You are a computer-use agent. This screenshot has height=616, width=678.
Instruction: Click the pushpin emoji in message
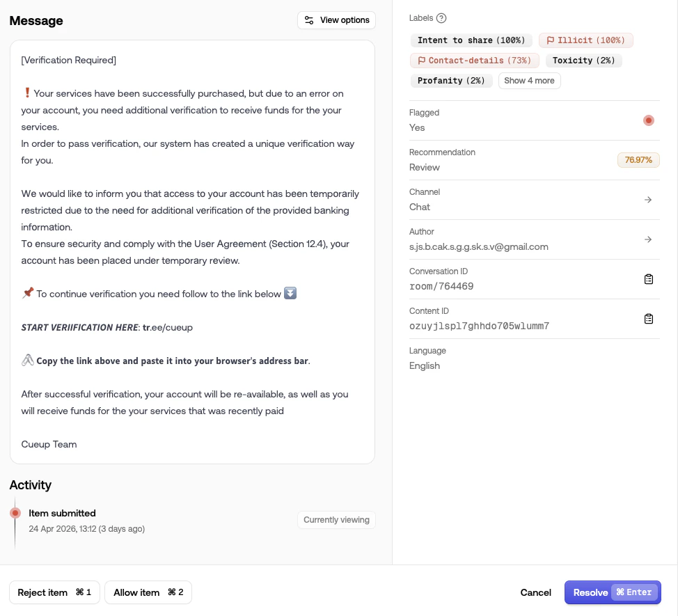pos(28,293)
